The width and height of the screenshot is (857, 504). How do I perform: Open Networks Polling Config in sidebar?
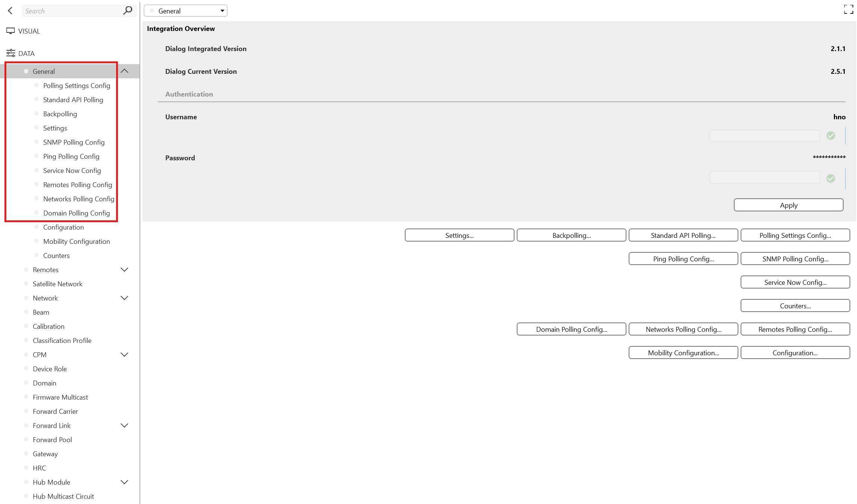79,199
